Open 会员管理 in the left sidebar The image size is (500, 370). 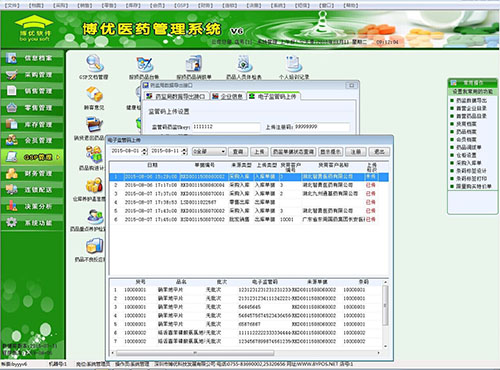[32, 140]
